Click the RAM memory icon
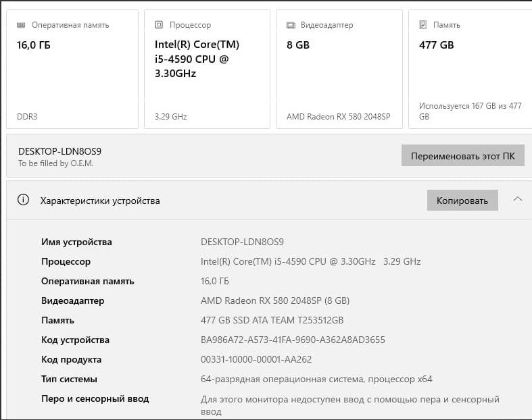This screenshot has height=420, width=532. click(x=21, y=25)
